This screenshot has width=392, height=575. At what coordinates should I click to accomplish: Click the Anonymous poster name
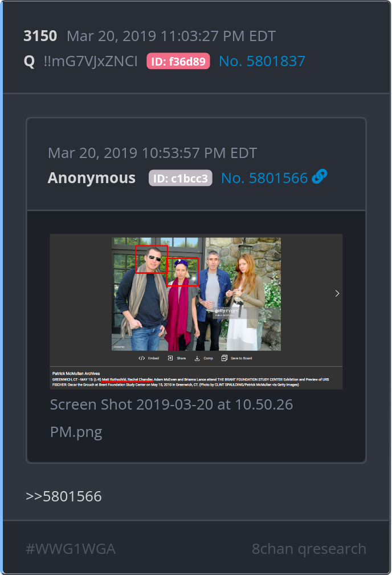(x=92, y=178)
